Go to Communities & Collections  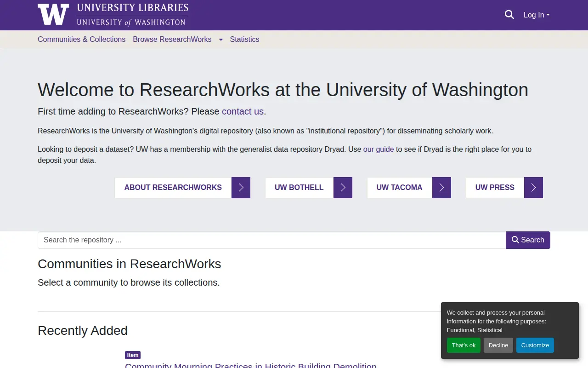[81, 40]
